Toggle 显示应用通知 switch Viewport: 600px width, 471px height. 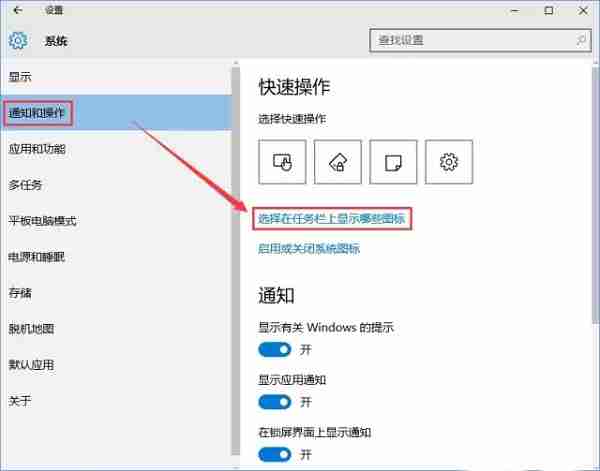coord(275,402)
